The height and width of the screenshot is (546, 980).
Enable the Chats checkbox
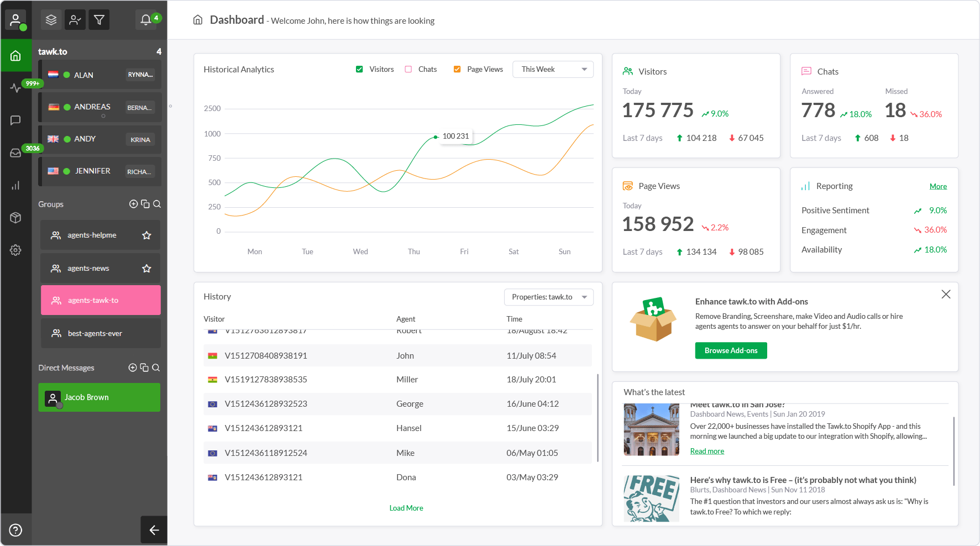click(x=408, y=69)
